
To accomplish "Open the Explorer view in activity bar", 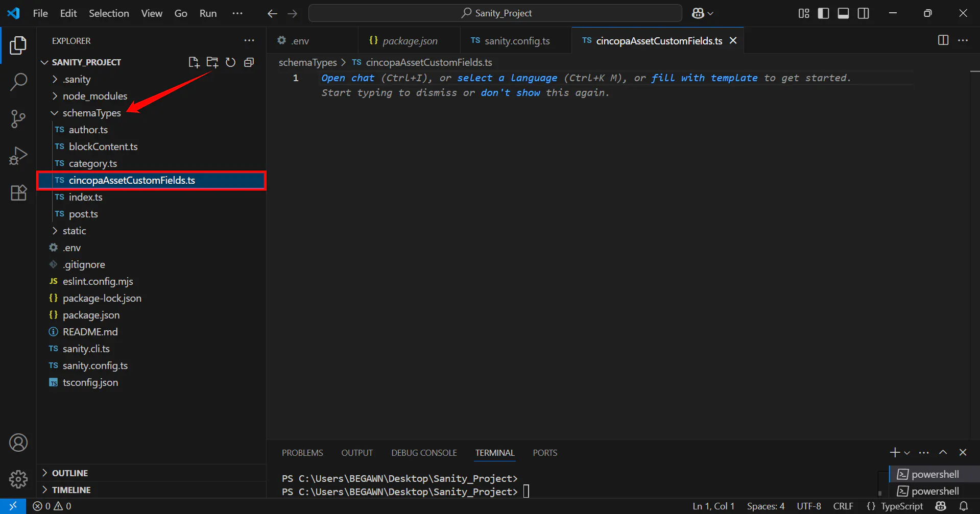I will click(18, 45).
